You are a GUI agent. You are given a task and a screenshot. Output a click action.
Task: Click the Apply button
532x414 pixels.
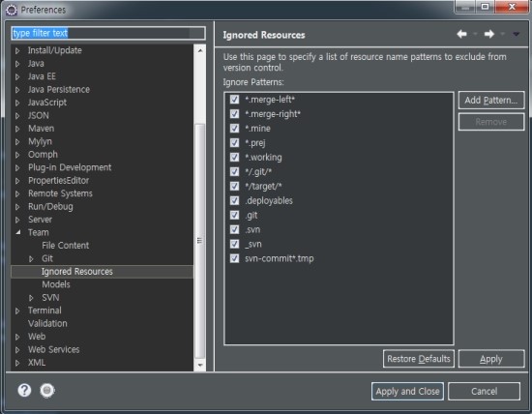pyautogui.click(x=491, y=359)
